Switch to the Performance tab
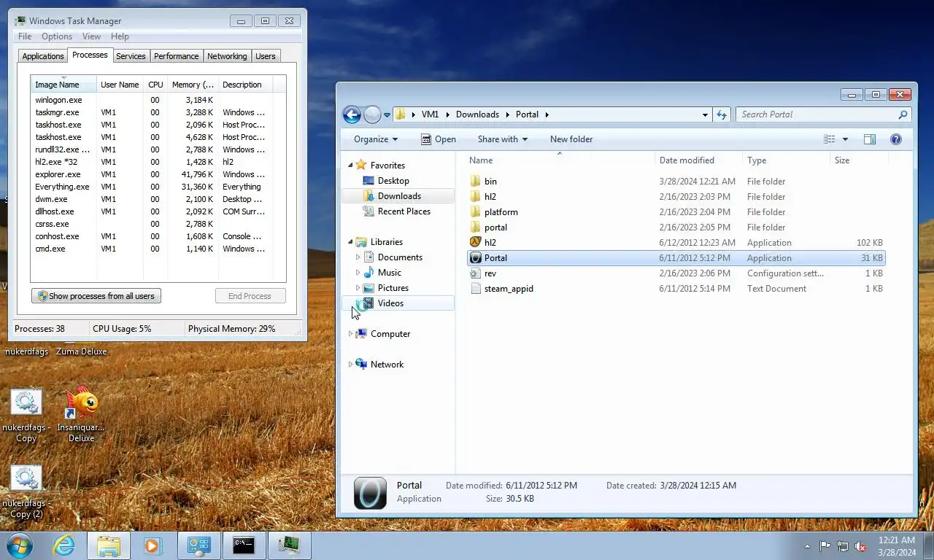 tap(177, 56)
